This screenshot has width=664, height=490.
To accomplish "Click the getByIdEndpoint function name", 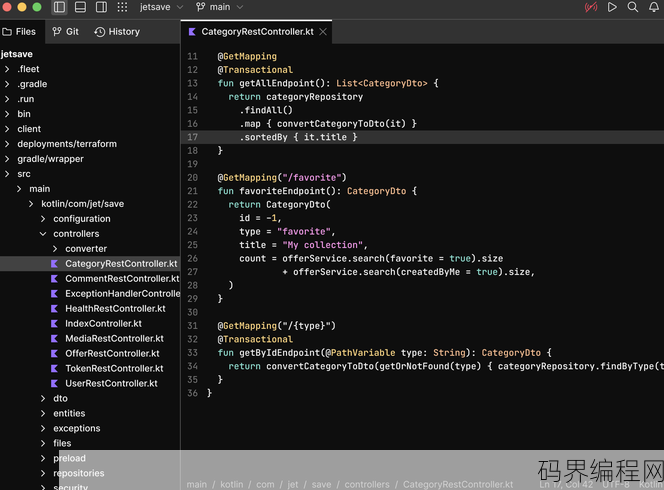I will (x=279, y=353).
